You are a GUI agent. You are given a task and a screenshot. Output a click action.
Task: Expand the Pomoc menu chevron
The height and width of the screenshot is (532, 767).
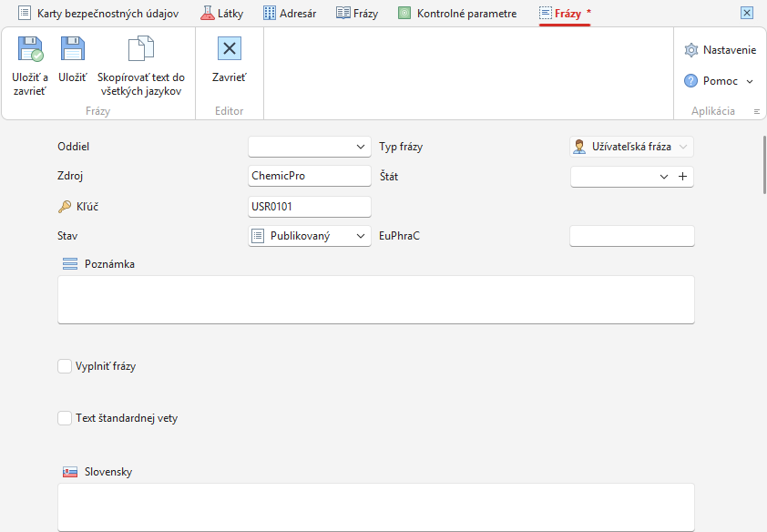pos(750,81)
